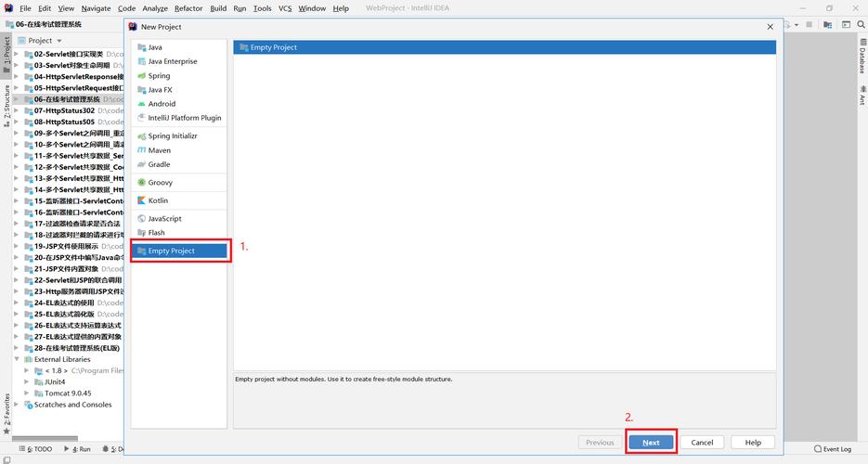Click search magnifier icon in IDE toolbar
The height and width of the screenshot is (464, 868).
[861, 25]
